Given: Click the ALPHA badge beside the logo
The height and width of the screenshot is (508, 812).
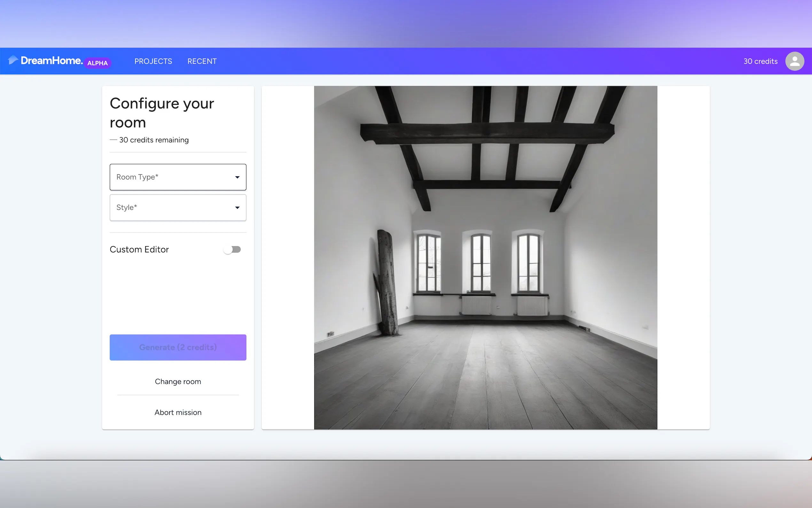Looking at the screenshot, I should [x=98, y=63].
